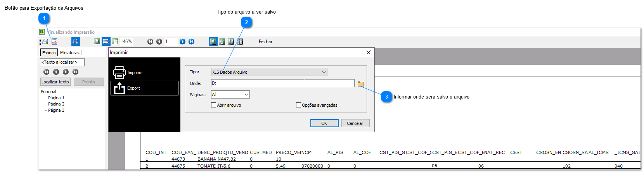Viewport: 644px width, 173px height.
Task: Click first-result arrow in search panel
Action: [46, 72]
